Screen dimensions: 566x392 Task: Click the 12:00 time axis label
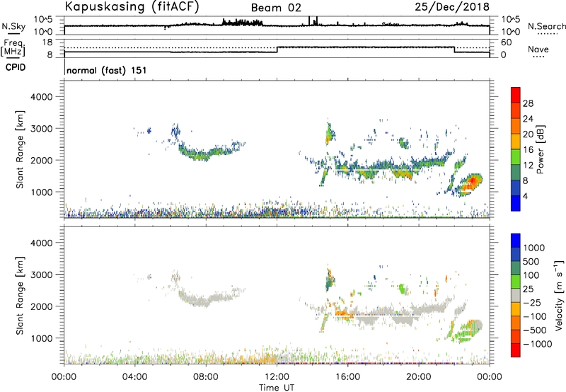(277, 377)
